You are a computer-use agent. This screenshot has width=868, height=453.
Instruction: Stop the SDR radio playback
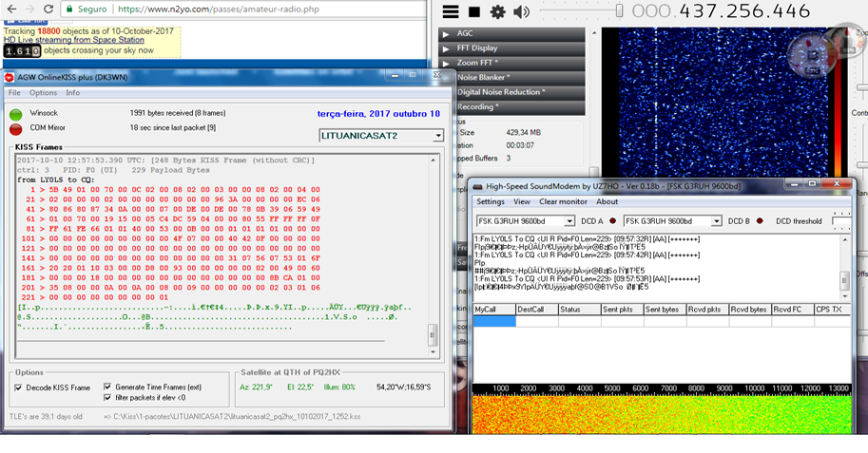pyautogui.click(x=473, y=11)
